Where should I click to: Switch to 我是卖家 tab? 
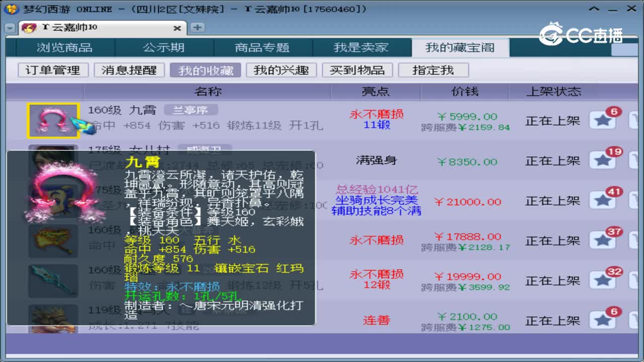(x=361, y=48)
